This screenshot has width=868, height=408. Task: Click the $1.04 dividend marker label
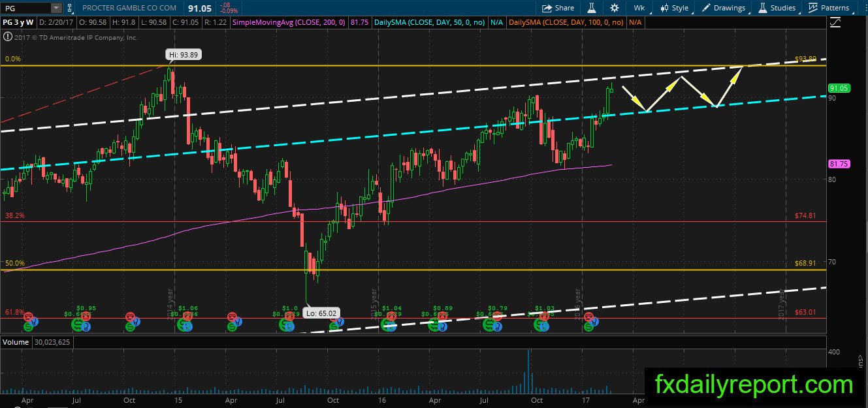click(x=391, y=307)
